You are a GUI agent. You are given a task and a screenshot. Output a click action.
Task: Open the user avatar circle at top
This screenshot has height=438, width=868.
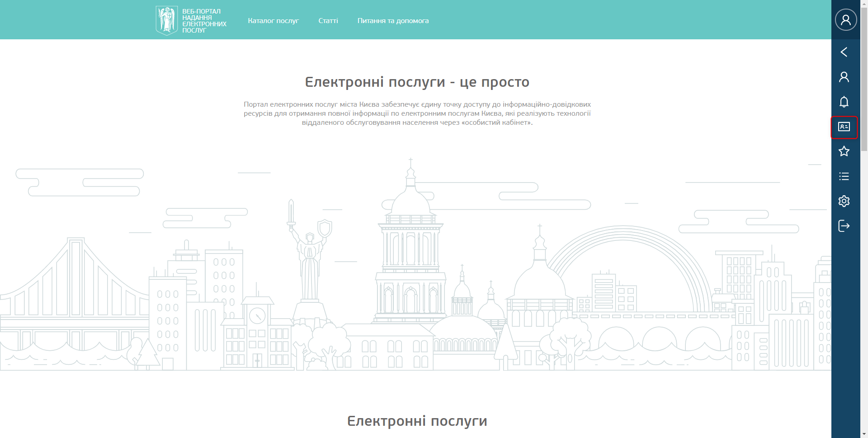(x=845, y=20)
